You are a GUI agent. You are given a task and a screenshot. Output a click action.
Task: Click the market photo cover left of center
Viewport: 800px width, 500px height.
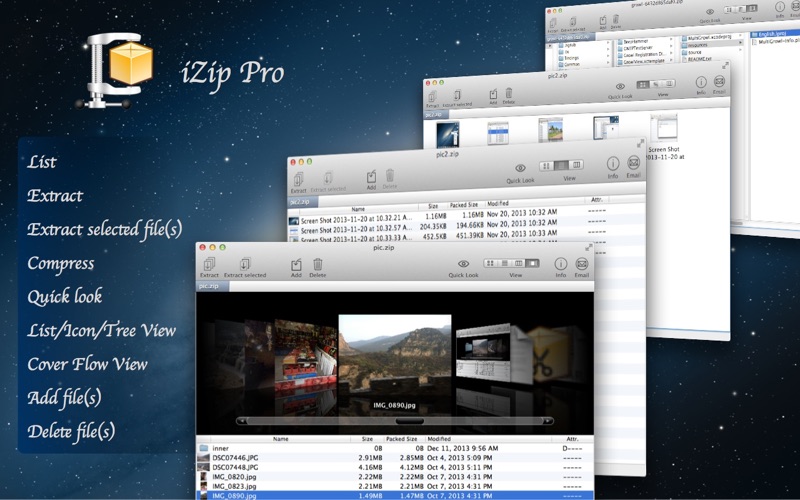coord(306,355)
